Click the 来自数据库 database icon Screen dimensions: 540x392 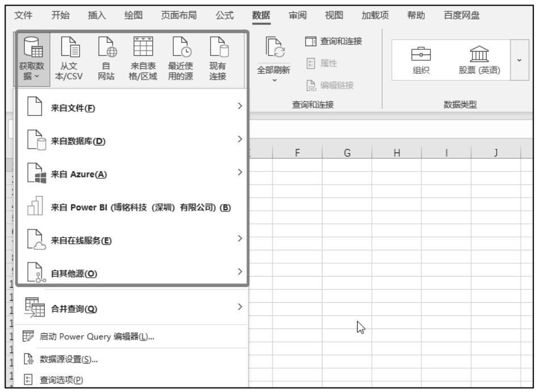(36, 140)
